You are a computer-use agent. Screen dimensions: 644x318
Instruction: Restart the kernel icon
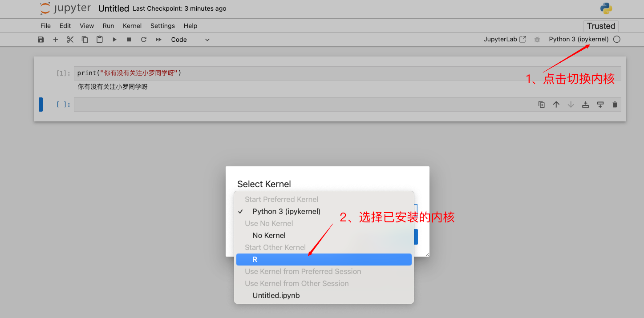144,40
